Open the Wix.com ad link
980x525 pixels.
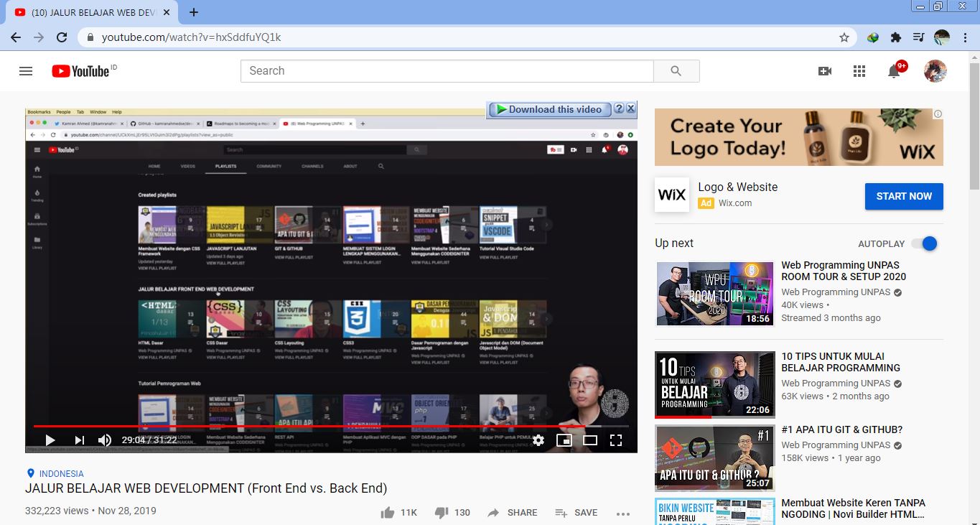(735, 203)
